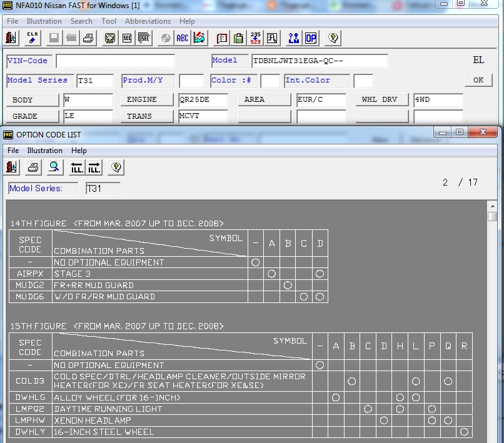The height and width of the screenshot is (443, 504).
Task: Click the Prod.M/Y label button
Action: pyautogui.click(x=148, y=81)
